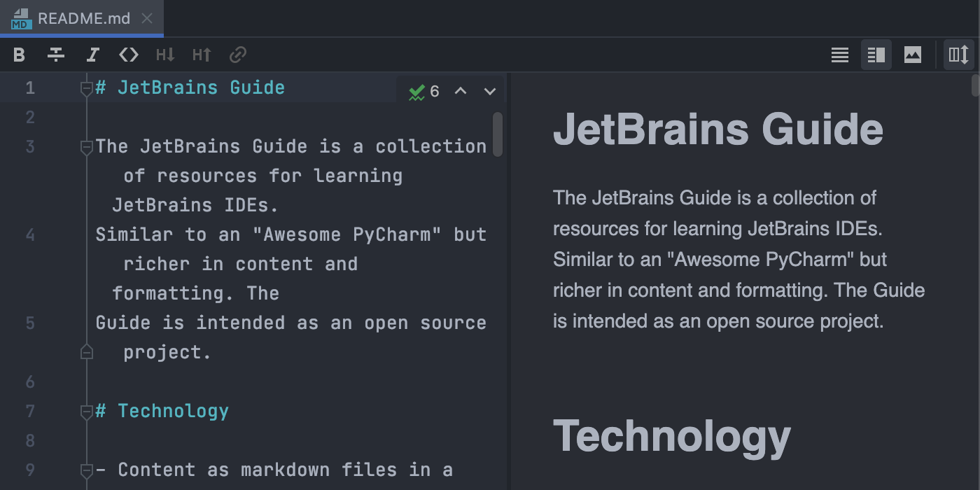Increase header level with H up-arrow icon
Viewport: 980px width, 490px height.
coord(202,55)
